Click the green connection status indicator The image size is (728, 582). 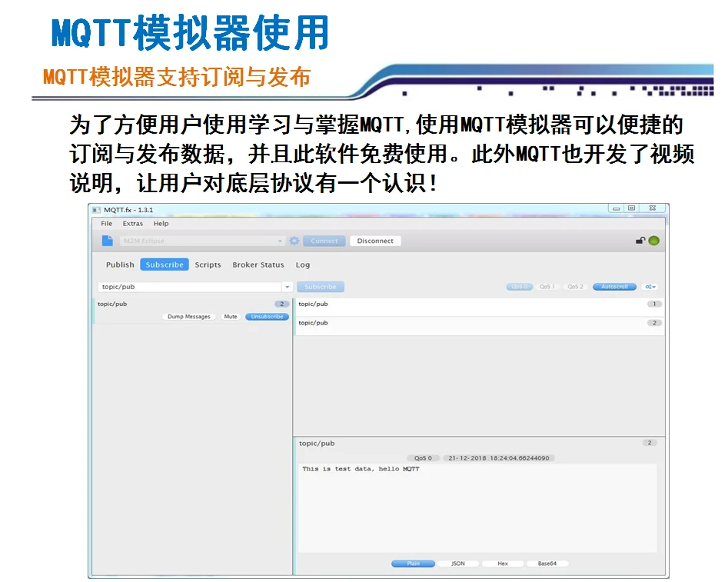653,241
